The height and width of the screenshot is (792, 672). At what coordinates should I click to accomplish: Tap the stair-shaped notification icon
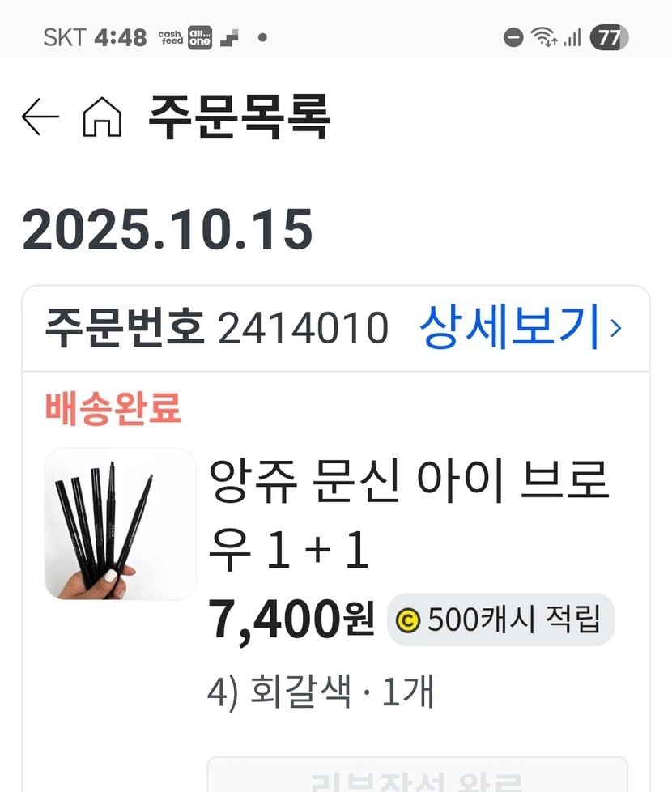[229, 38]
